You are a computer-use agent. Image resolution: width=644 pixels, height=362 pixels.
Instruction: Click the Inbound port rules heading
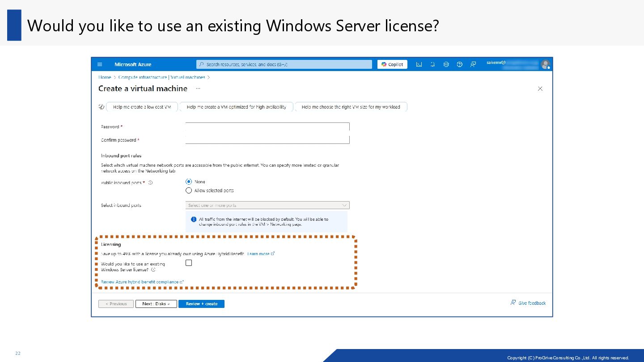(x=121, y=156)
